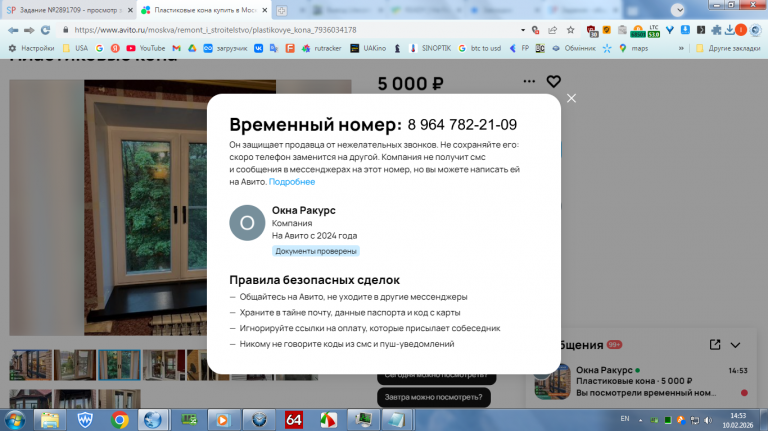
Task: Open the Windows Start menu
Action: point(15,420)
